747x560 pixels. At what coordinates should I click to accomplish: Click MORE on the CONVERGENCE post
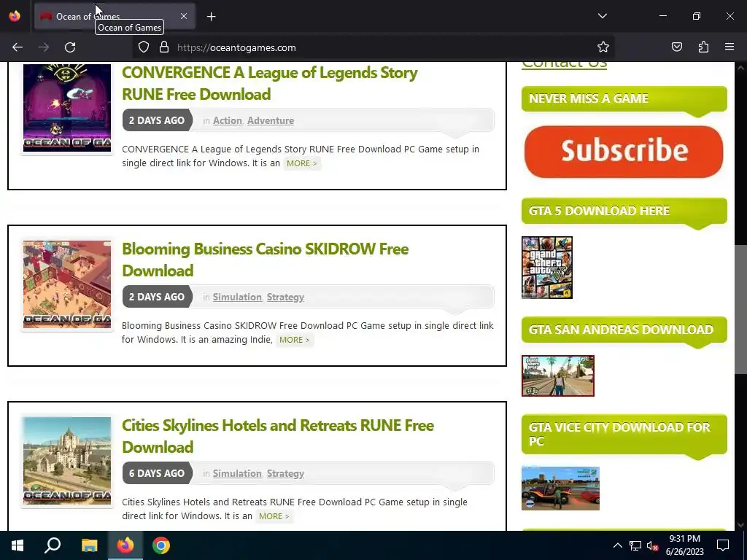(301, 163)
